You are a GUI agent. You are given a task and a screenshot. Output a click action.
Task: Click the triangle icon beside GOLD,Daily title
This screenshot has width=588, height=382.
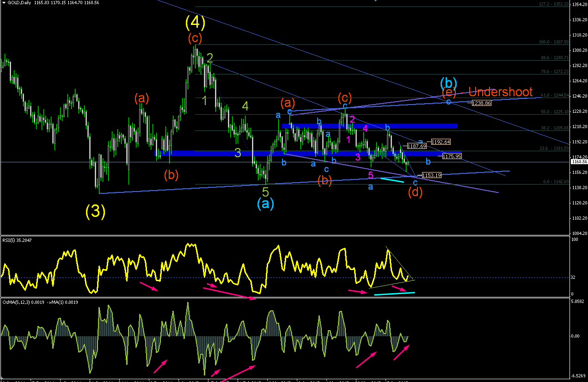(x=3, y=3)
